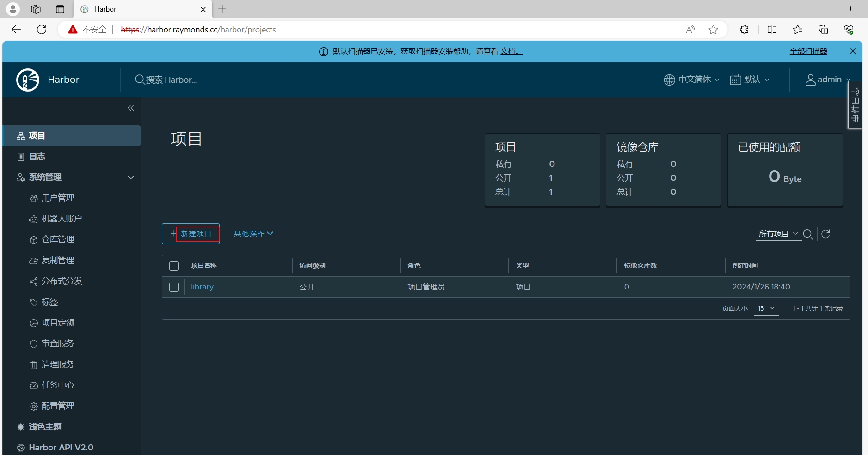
Task: Change the 页面大小 15 dropdown
Action: 766,308
